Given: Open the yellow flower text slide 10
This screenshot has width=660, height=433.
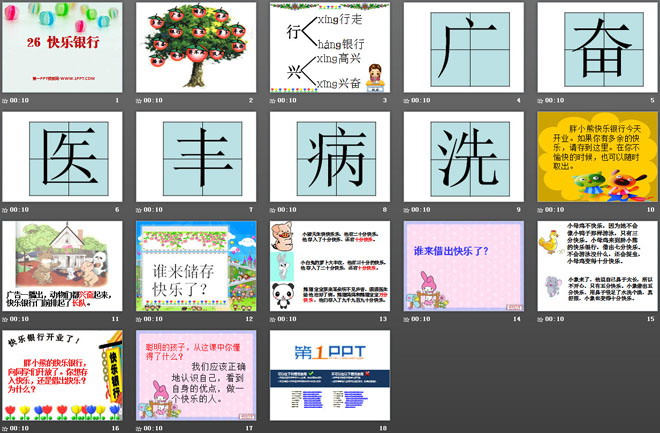Looking at the screenshot, I should (x=597, y=156).
